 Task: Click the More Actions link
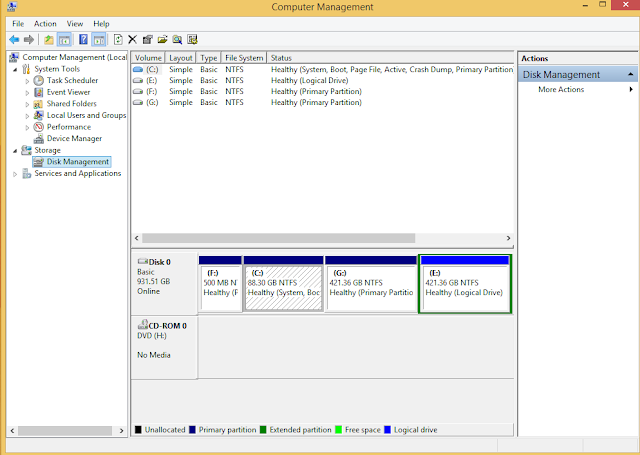click(561, 89)
